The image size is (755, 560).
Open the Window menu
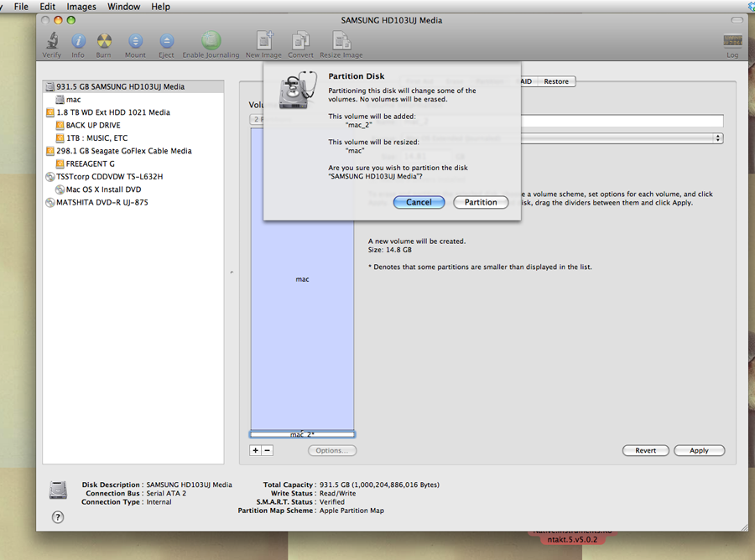tap(124, 6)
